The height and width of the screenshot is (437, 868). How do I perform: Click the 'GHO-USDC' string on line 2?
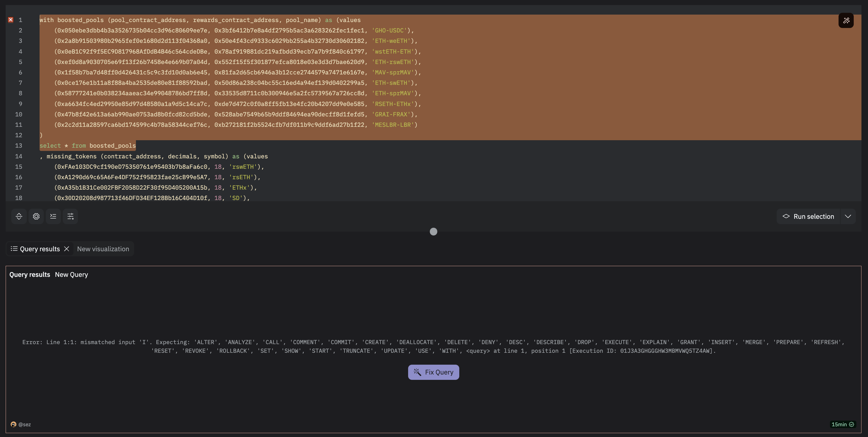pos(389,30)
